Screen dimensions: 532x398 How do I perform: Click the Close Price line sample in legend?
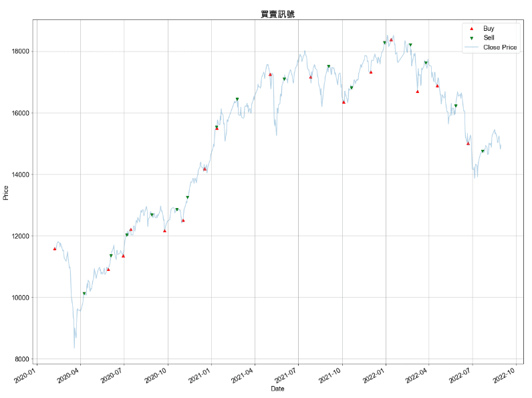point(471,47)
